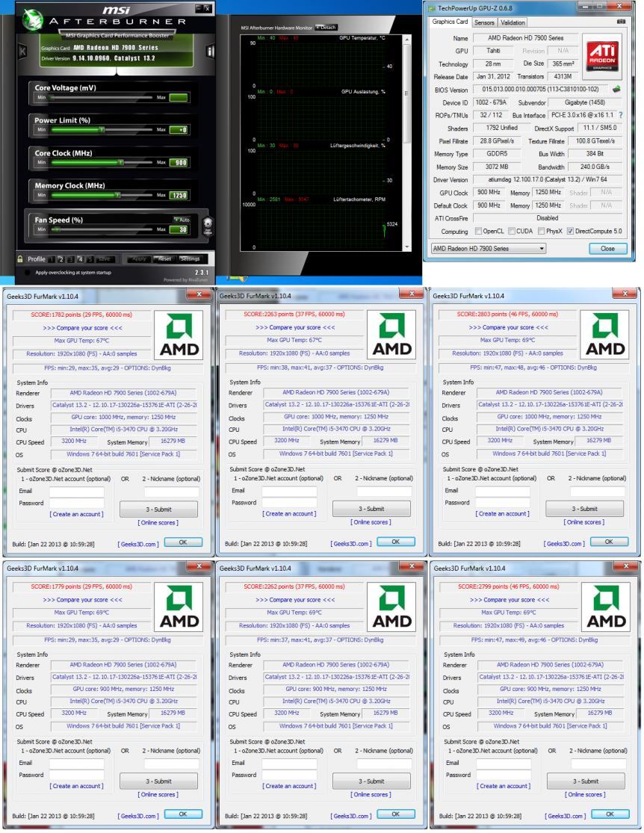Click the Email field in 2799 points window

click(504, 764)
